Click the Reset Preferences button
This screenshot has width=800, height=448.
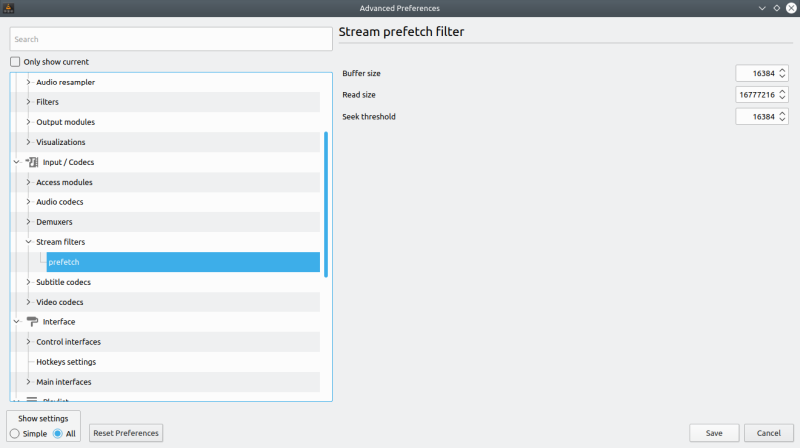point(126,433)
